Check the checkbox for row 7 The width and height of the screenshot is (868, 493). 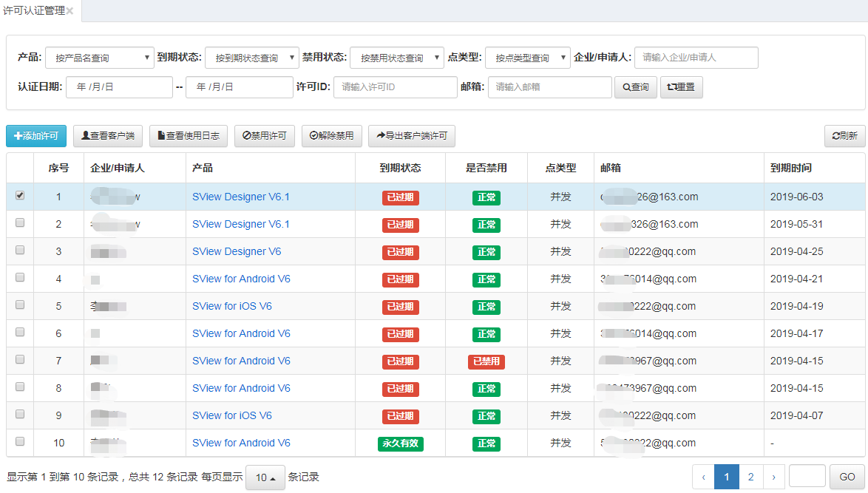[x=20, y=360]
